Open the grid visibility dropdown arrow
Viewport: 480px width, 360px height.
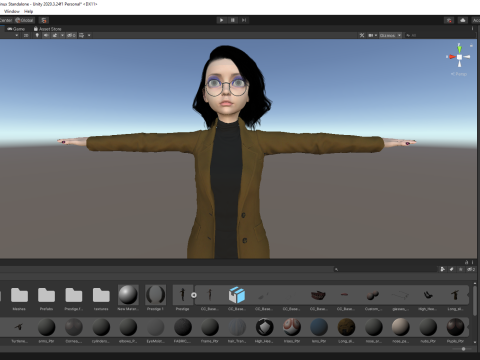pos(89,35)
